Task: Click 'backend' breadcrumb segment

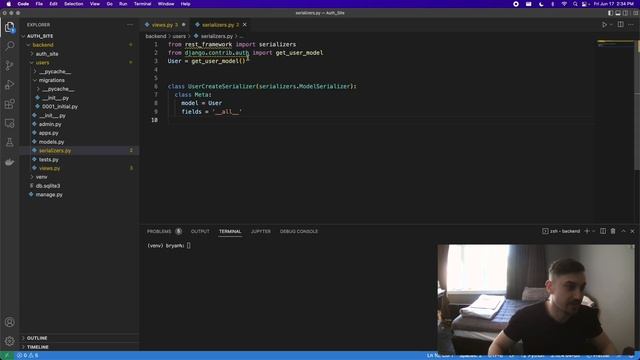Action: 156,36
